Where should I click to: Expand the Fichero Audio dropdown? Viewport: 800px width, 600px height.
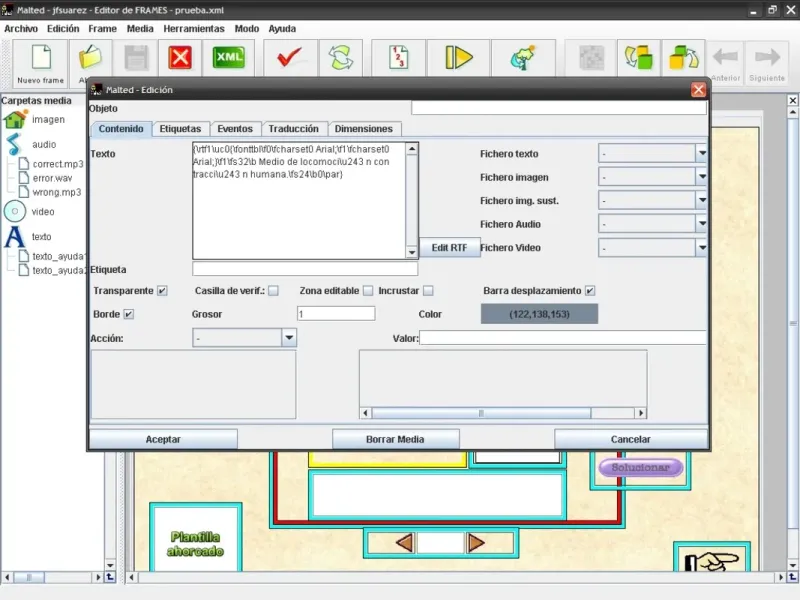pyautogui.click(x=701, y=224)
